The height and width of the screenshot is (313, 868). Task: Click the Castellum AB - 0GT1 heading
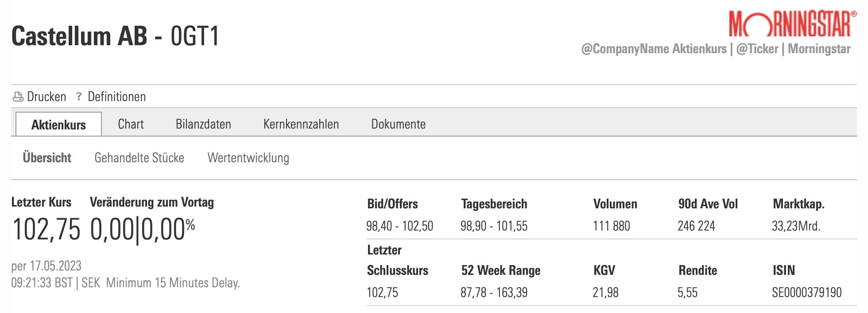click(x=115, y=36)
